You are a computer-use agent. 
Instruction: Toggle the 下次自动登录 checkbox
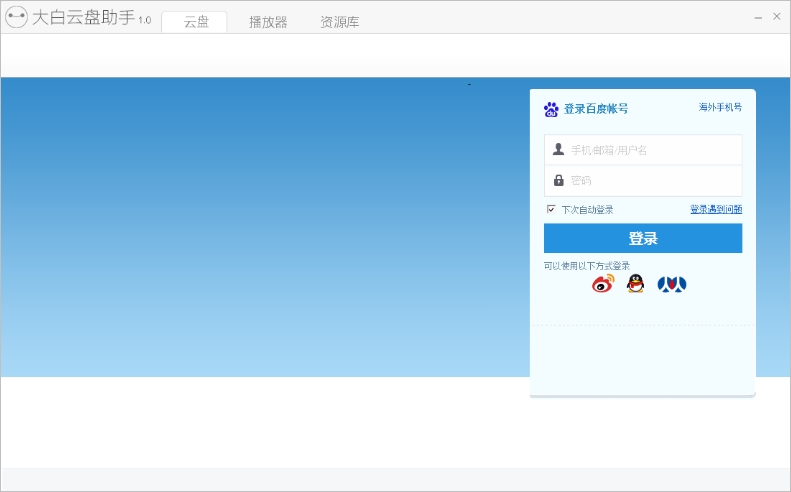point(551,209)
